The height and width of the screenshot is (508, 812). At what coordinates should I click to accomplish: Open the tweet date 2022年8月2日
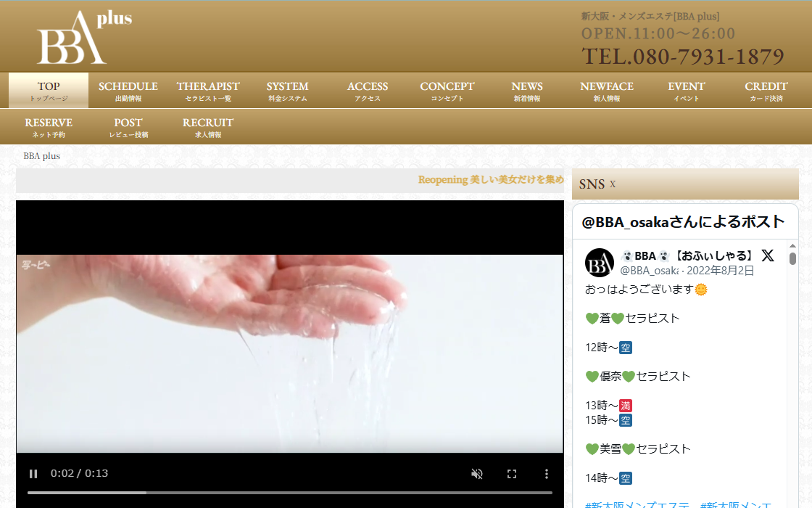coord(721,271)
